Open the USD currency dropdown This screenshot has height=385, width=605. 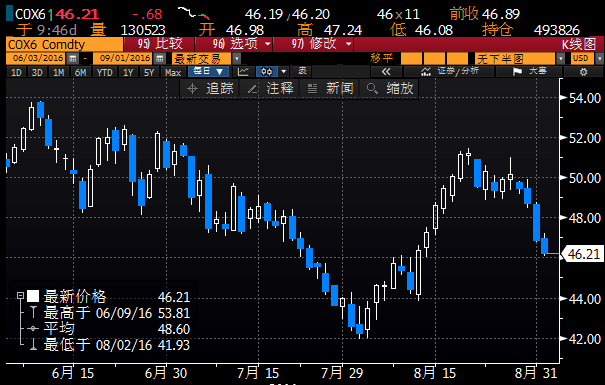(x=582, y=59)
